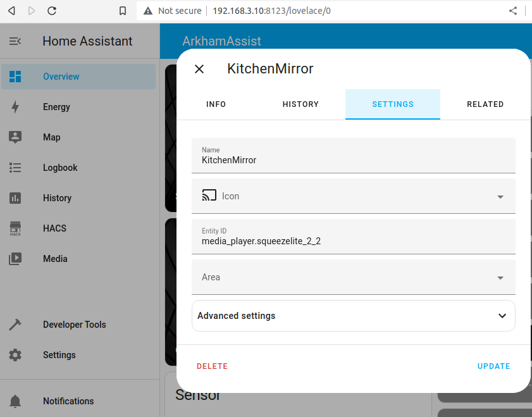
Task: Open the Overview menu item
Action: click(x=78, y=77)
